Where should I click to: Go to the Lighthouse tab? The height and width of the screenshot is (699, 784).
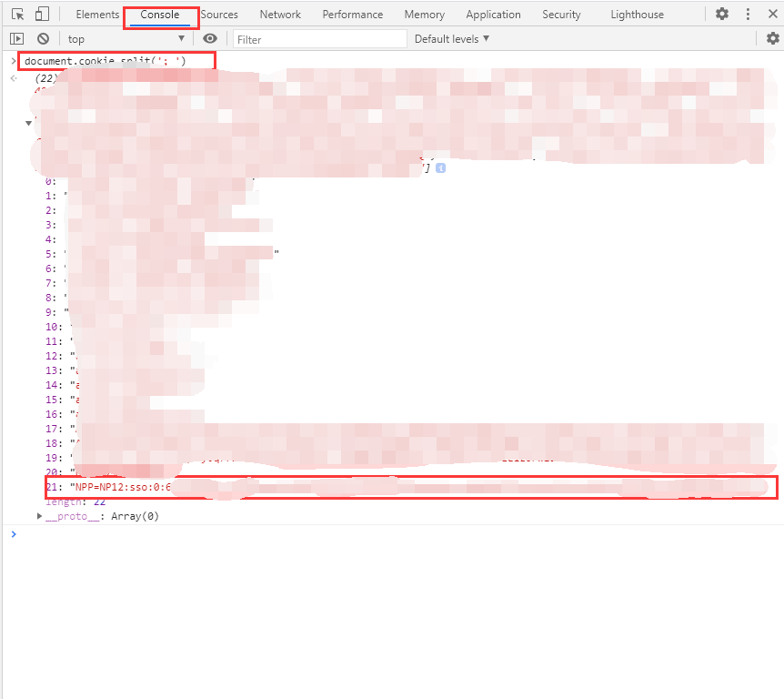(637, 15)
